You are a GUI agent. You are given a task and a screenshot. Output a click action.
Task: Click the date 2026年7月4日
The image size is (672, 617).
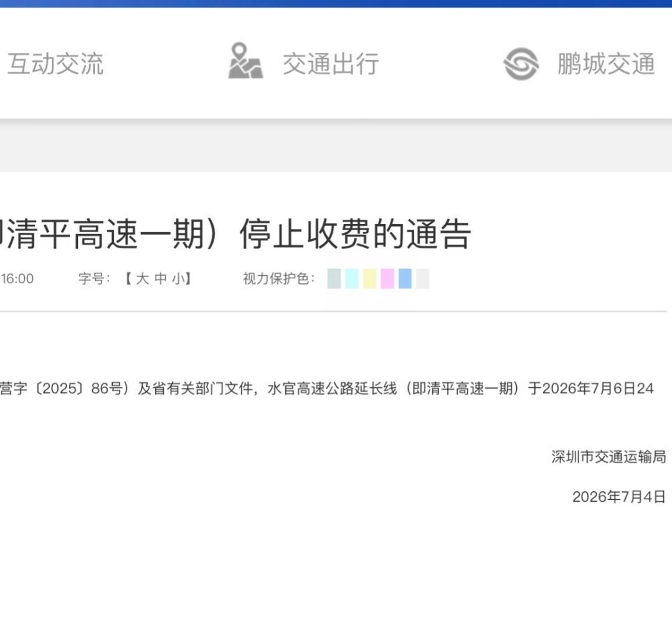click(x=619, y=497)
